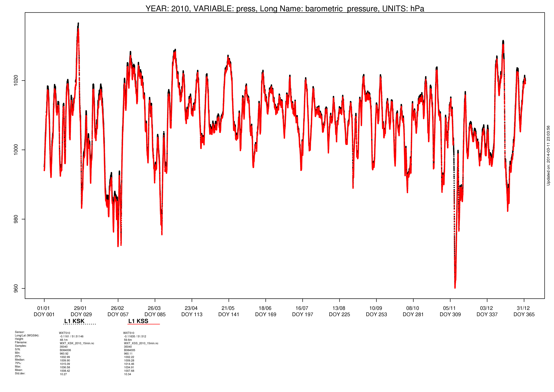This screenshot has height=392, width=554.
Task: Click the median value '1009.90'
Action: pyautogui.click(x=65, y=361)
